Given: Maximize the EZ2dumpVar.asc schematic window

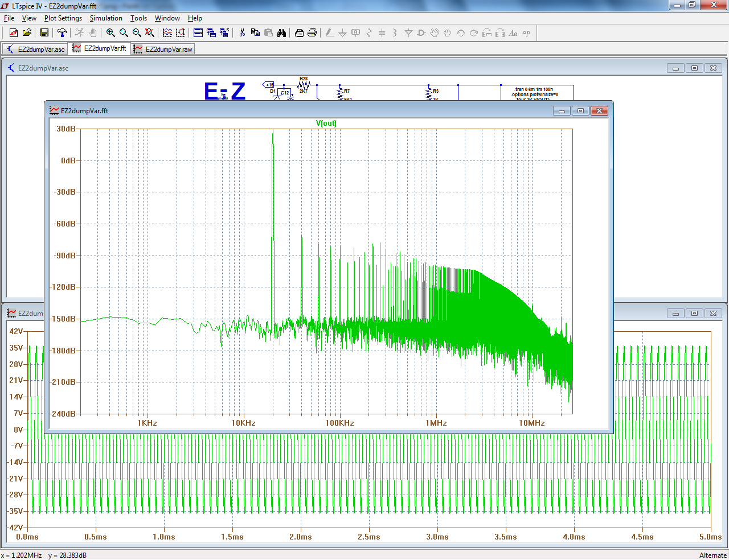Looking at the screenshot, I should pyautogui.click(x=695, y=68).
